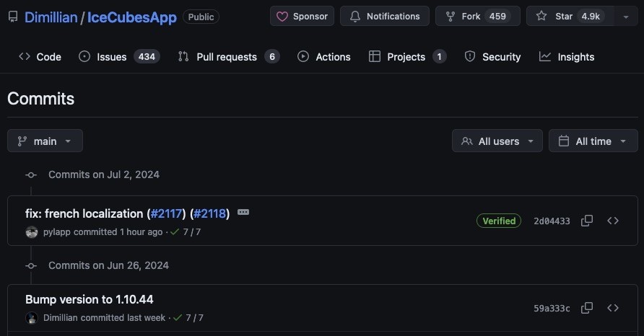Open the All time date filter

(593, 141)
